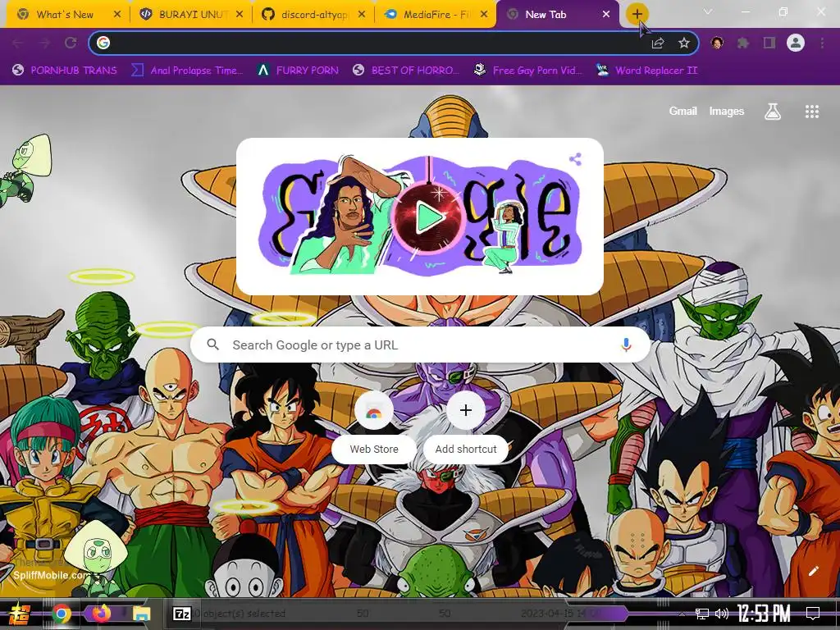Add a new shortcut
The image size is (840, 630).
[x=466, y=427]
